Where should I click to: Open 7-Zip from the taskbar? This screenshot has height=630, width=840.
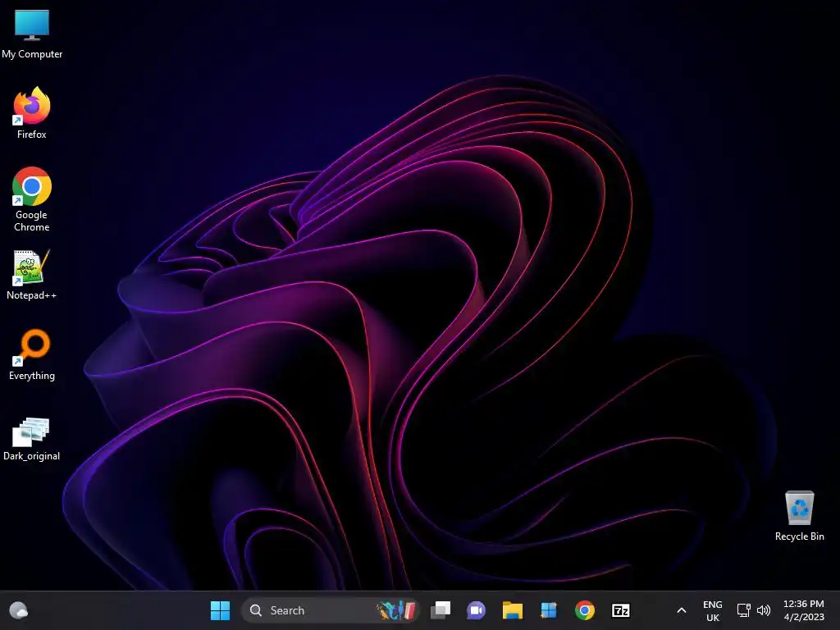point(621,610)
